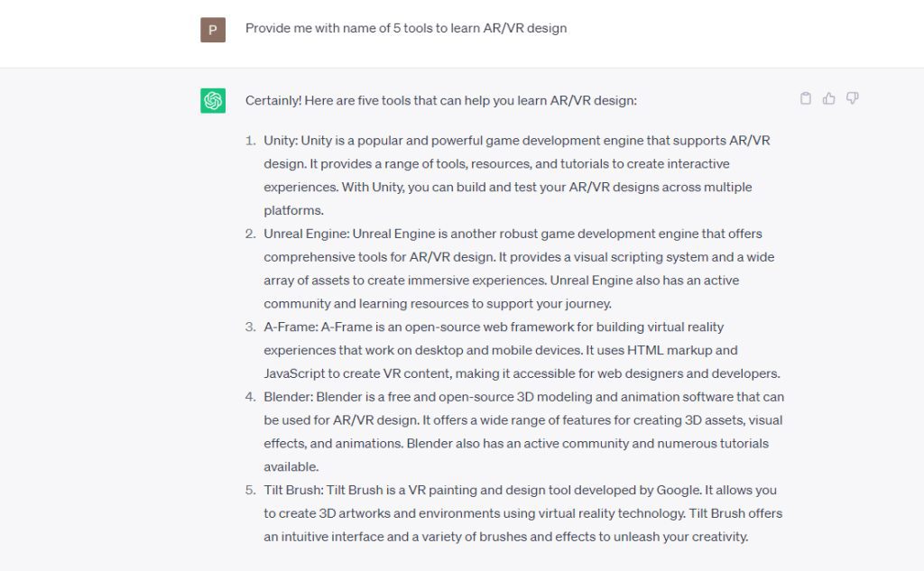Click list number 2 beside Unreal Engine
This screenshot has width=924, height=571.
pos(251,234)
